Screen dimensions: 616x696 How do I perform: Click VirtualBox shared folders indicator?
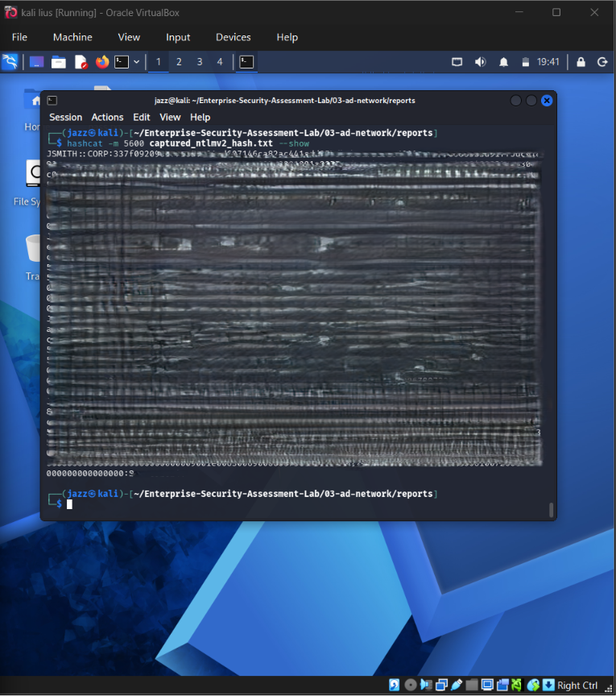point(472,685)
